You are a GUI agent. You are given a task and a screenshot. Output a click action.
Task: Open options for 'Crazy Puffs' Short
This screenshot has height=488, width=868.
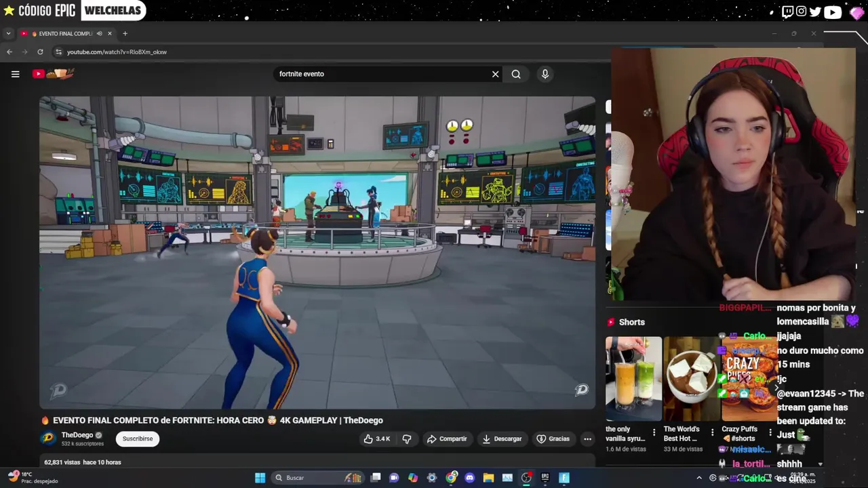point(770,432)
